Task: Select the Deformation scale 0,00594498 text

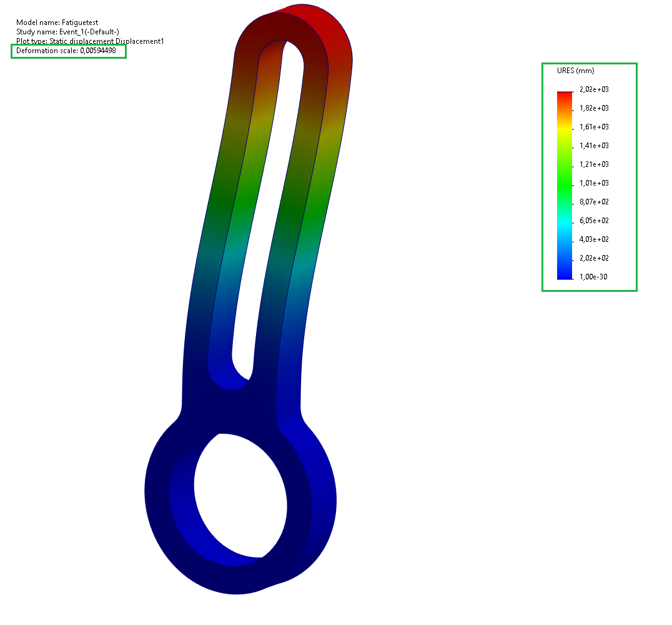Action: [66, 51]
